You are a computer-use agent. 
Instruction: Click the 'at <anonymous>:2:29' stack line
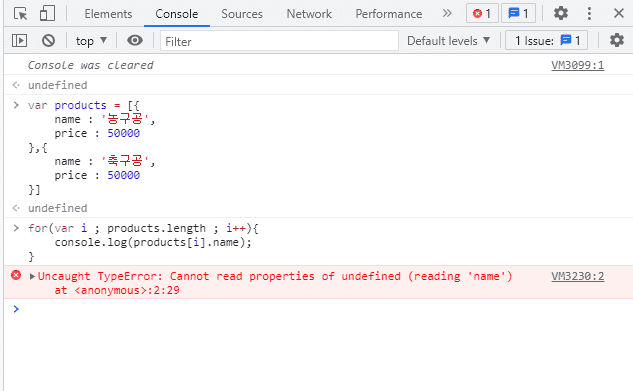[x=117, y=290]
